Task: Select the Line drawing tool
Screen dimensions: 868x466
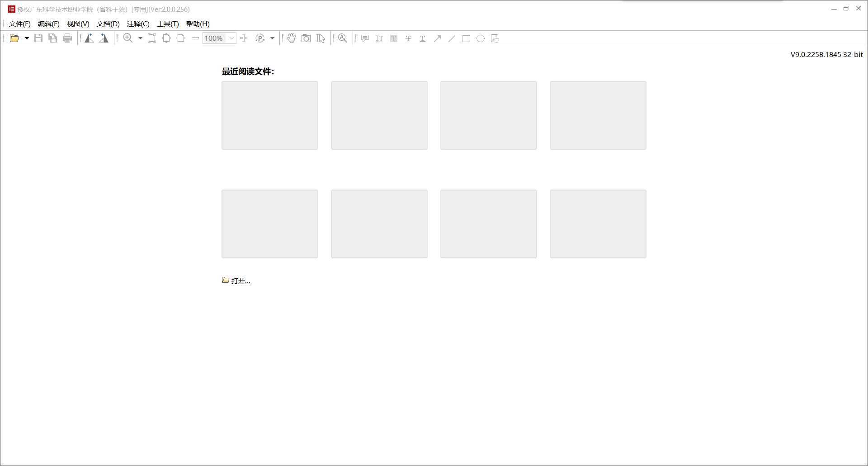Action: (x=452, y=38)
